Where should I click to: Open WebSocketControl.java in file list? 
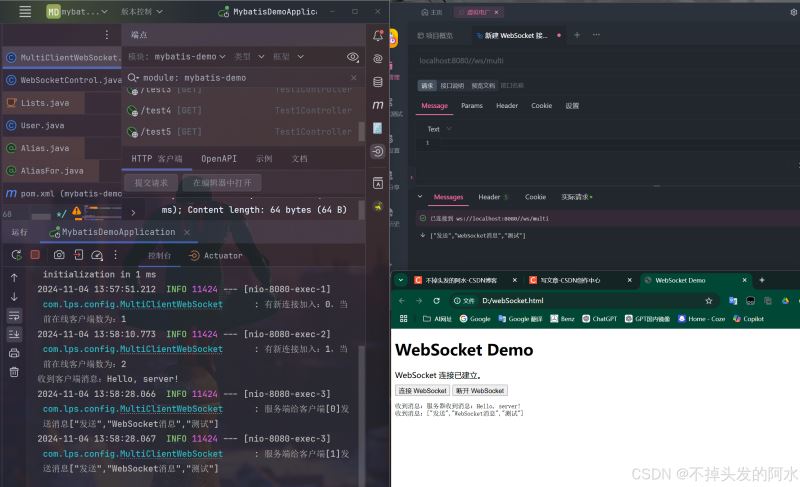click(62, 80)
